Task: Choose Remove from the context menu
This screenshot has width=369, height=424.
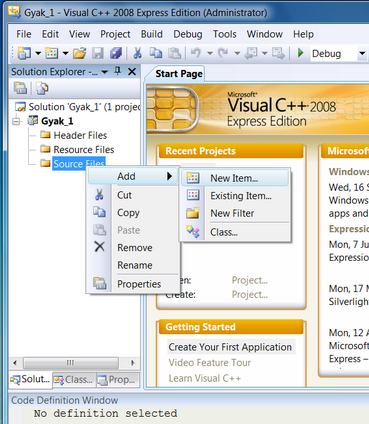Action: (x=132, y=248)
